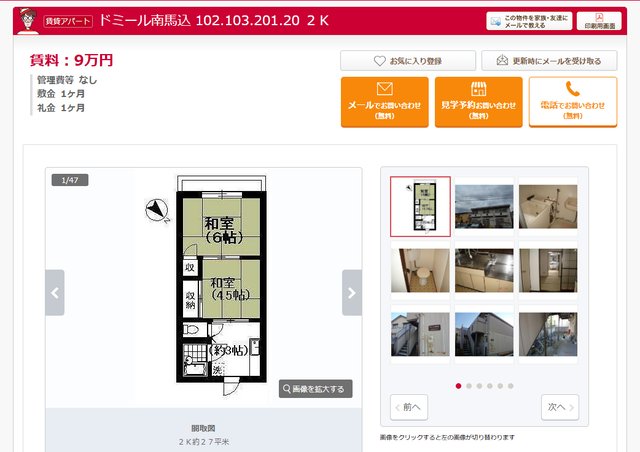Go to previous thumbnail page (前へ)

(x=409, y=407)
